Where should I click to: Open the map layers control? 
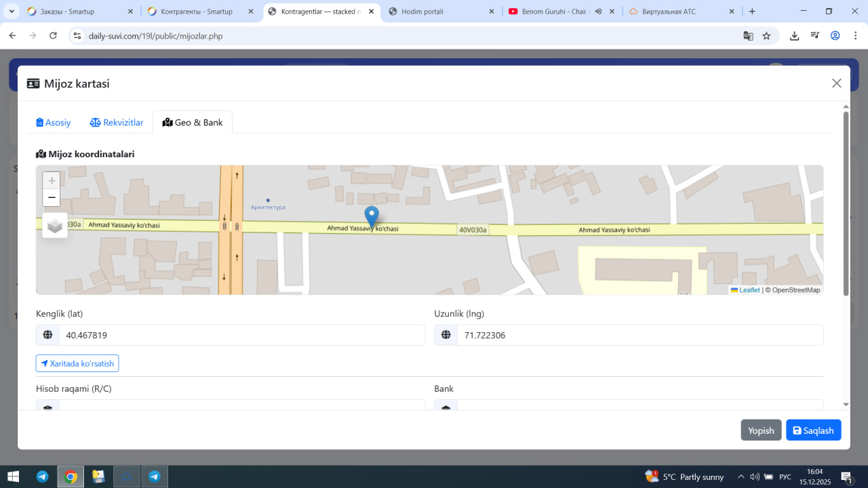click(x=55, y=226)
